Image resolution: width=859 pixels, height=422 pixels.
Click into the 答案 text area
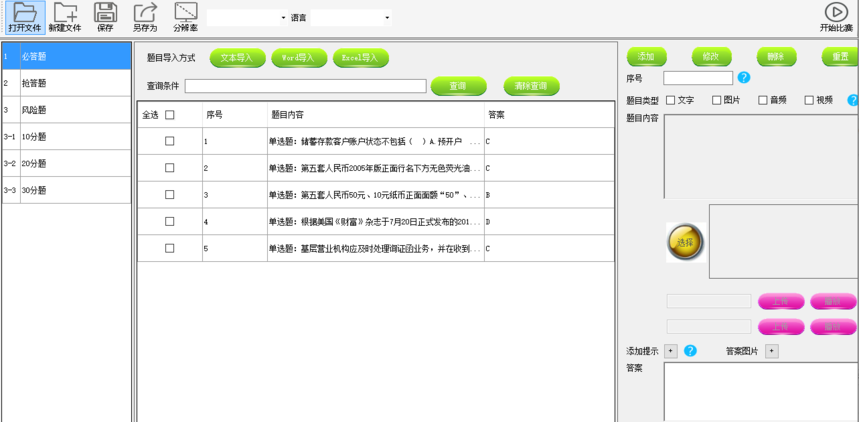tap(761, 391)
